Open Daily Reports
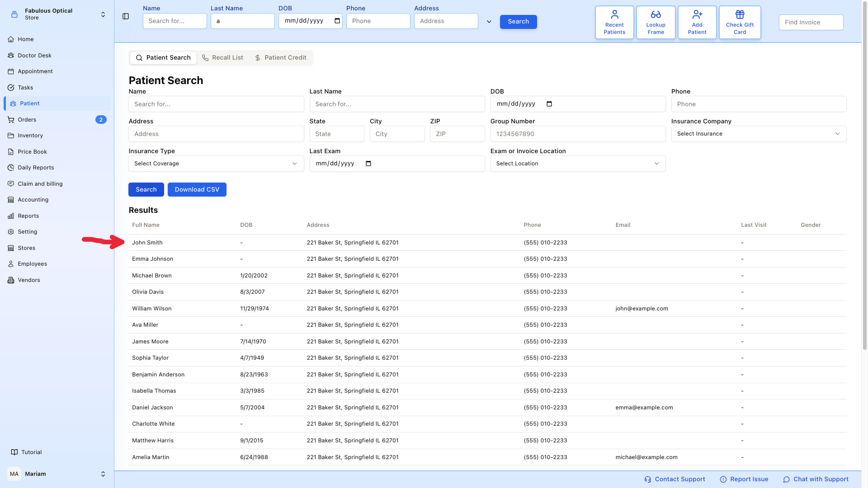This screenshot has width=868, height=488. (x=57, y=168)
